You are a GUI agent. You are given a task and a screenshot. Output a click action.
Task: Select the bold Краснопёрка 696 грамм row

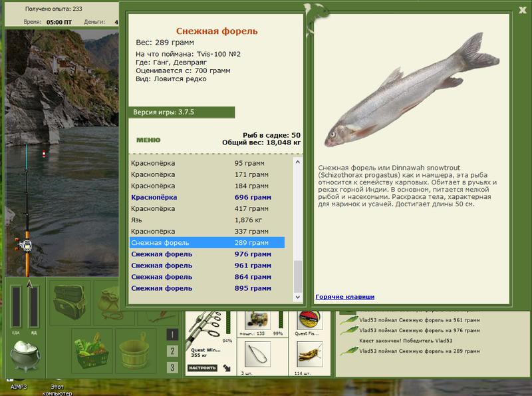coord(207,197)
